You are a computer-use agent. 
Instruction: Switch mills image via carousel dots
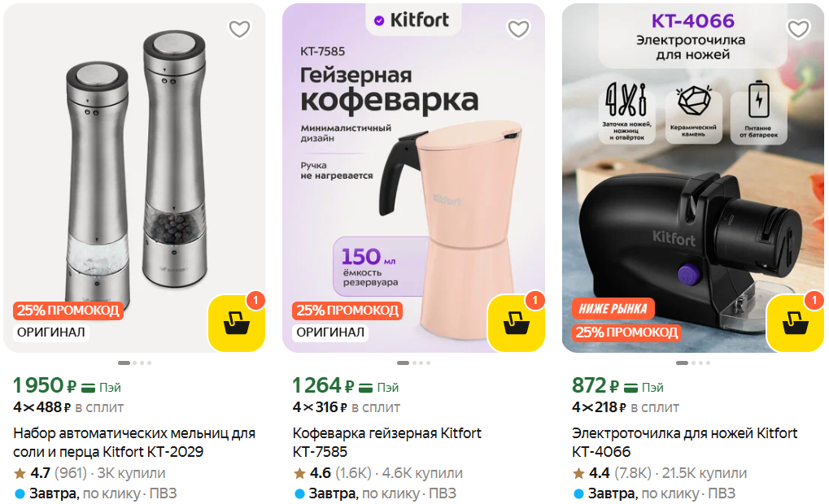pyautogui.click(x=135, y=363)
